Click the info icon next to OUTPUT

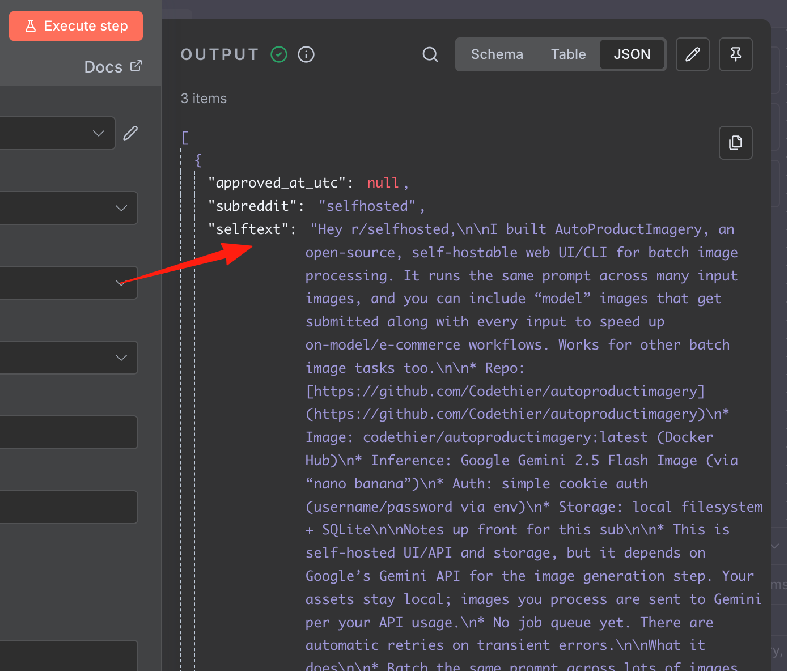(306, 54)
